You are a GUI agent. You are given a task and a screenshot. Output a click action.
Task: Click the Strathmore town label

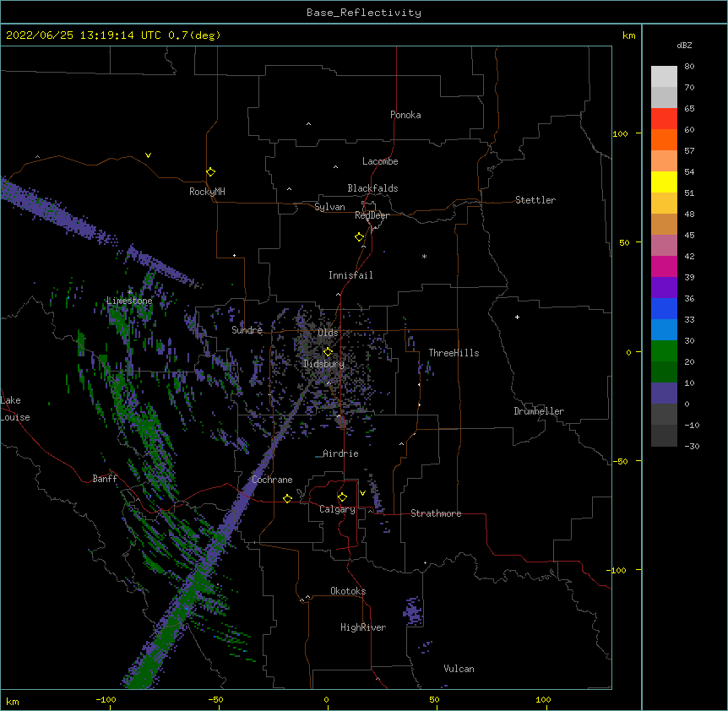coord(436,513)
